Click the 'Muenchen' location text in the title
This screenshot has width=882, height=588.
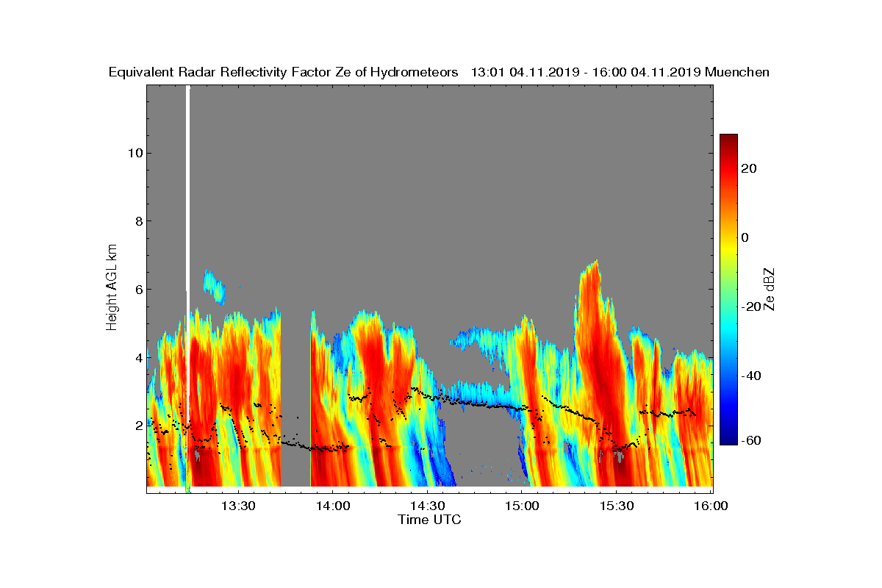[x=737, y=72]
